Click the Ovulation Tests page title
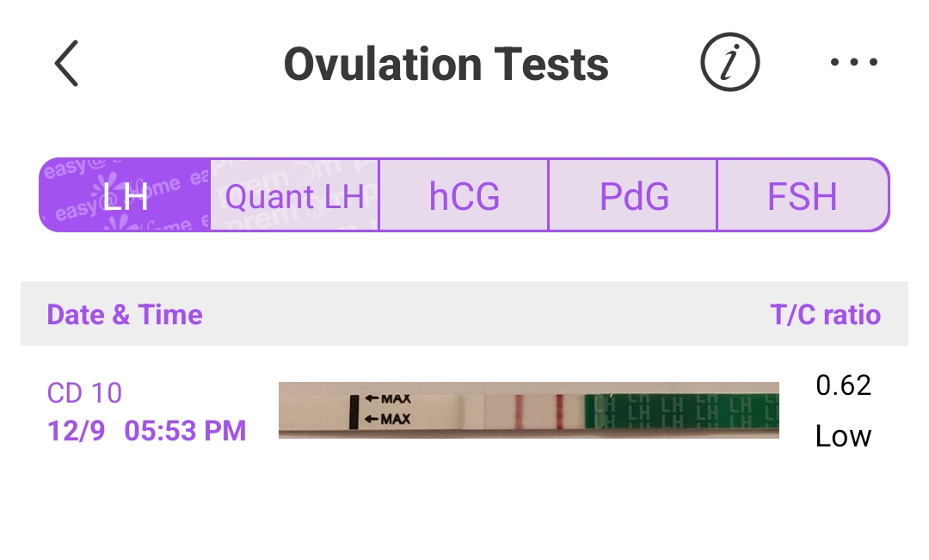Viewport: 929px width, 560px height. tap(446, 64)
